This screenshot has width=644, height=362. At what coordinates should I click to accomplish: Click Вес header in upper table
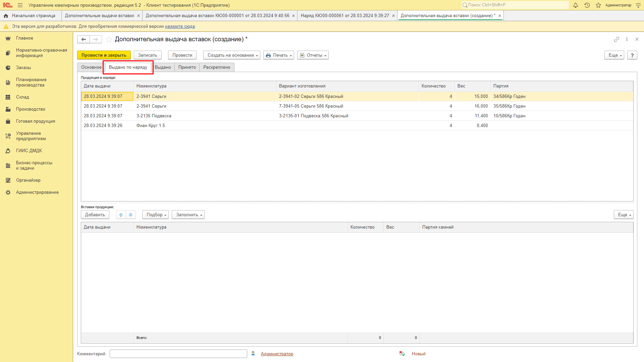point(473,86)
